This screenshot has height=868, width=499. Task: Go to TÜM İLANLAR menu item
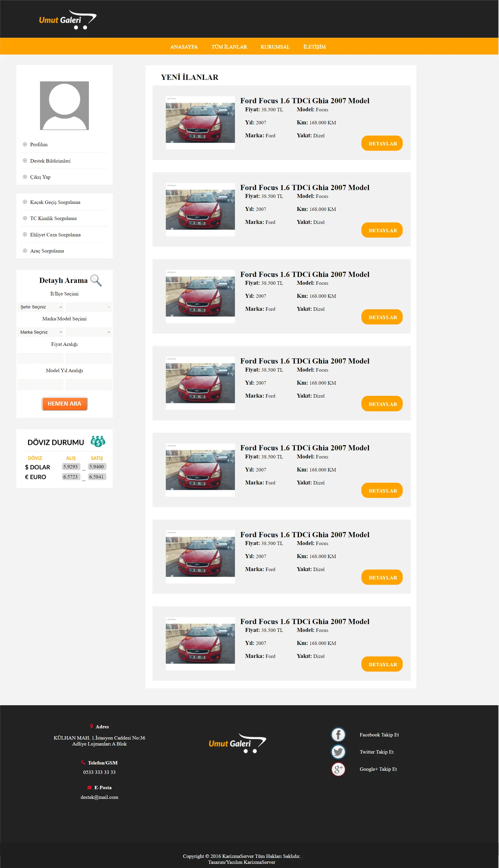point(229,47)
